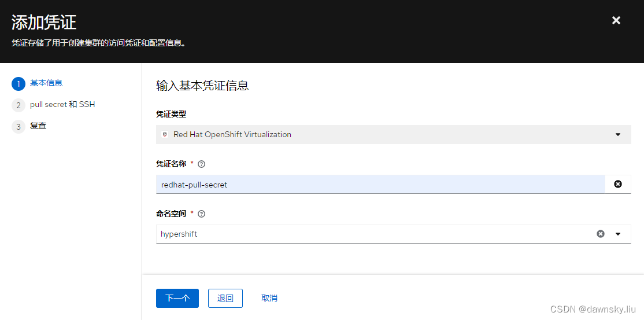Click the 下一个 button
Screen dimensions: 644x320
(x=177, y=298)
